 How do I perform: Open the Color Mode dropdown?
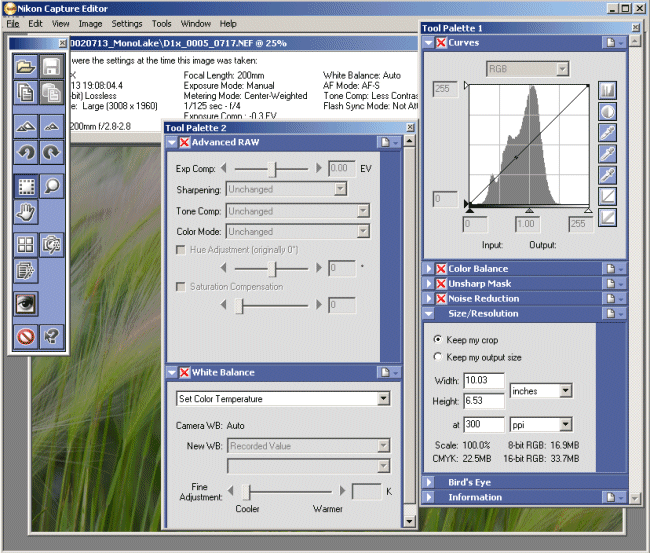pos(298,231)
